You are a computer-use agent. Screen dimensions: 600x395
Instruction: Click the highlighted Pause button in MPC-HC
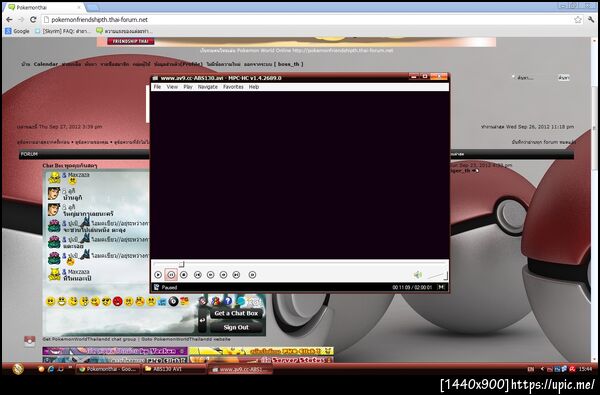pyautogui.click(x=171, y=274)
